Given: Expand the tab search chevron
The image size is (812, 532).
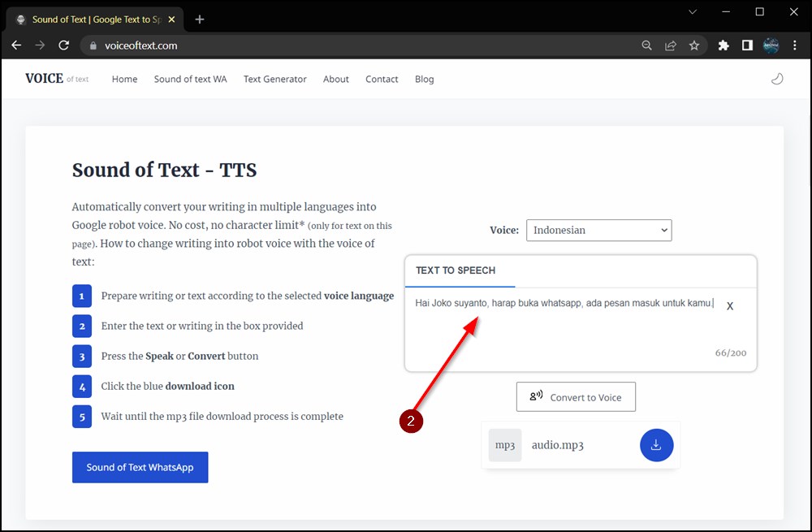Looking at the screenshot, I should [x=693, y=12].
